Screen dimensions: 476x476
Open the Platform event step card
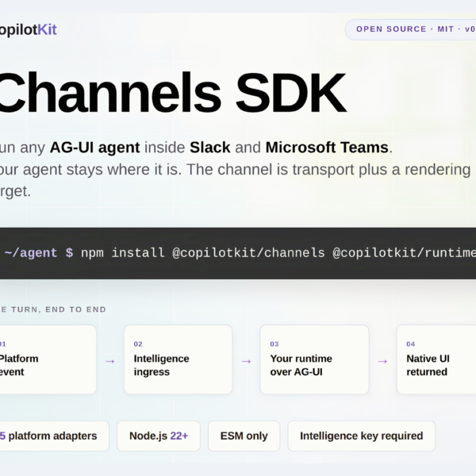(48, 359)
